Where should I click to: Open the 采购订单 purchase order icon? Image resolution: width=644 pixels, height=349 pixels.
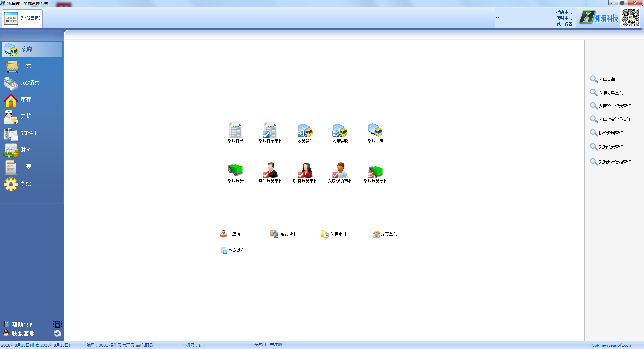235,133
